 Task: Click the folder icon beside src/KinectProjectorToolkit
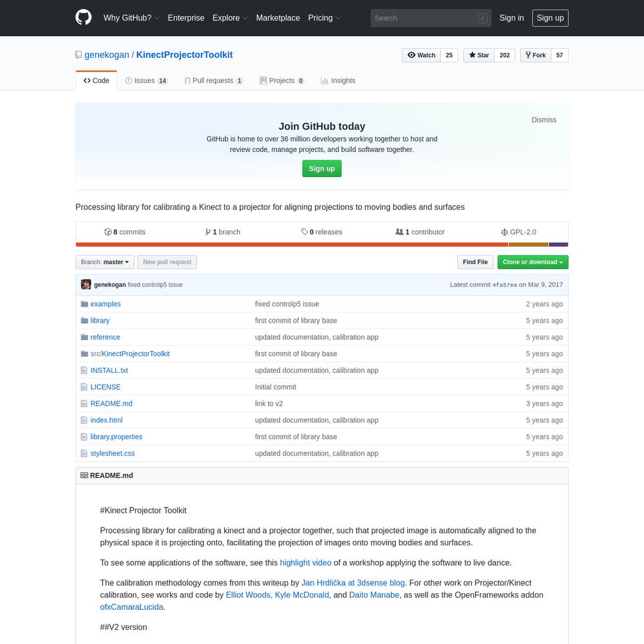(84, 354)
